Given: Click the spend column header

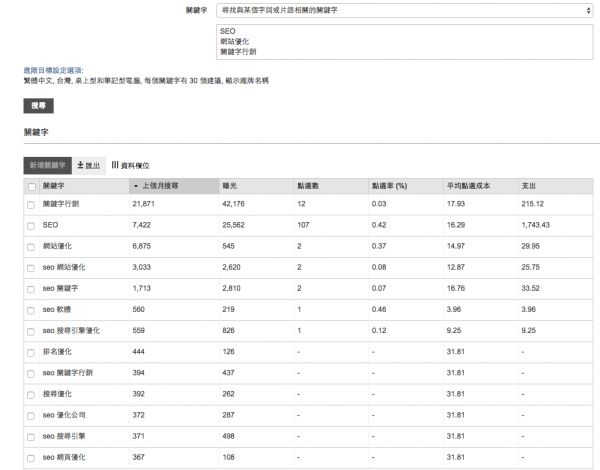Looking at the screenshot, I should 555,186.
